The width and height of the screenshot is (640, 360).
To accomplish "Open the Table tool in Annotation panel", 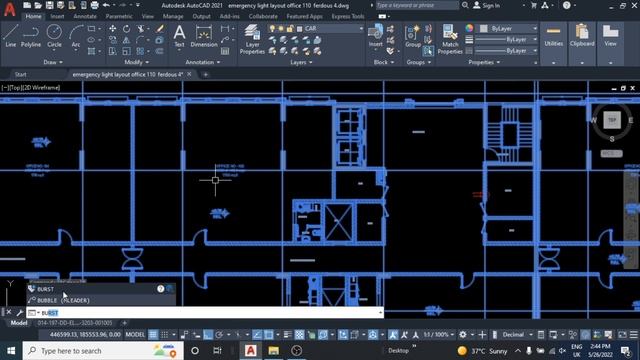I will [x=225, y=51].
